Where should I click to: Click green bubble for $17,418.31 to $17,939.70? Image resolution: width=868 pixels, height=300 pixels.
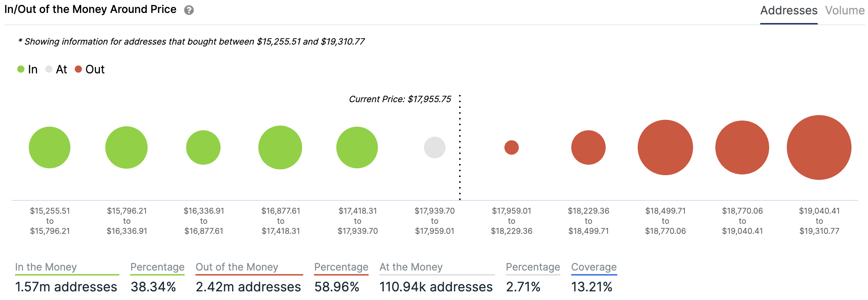click(357, 147)
